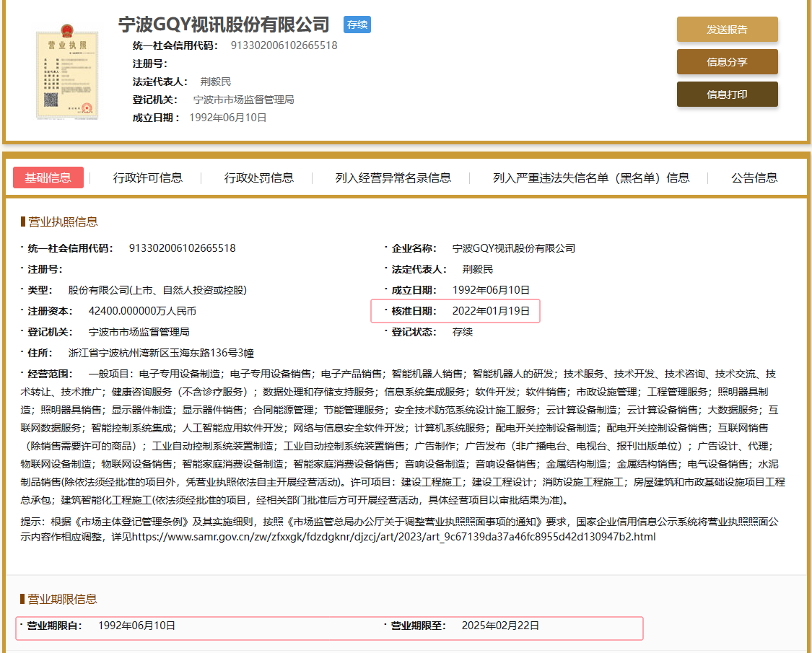Click company type 股份有限公司(上市、自然人投资或控股)
This screenshot has height=653, width=812.
pyautogui.click(x=157, y=290)
